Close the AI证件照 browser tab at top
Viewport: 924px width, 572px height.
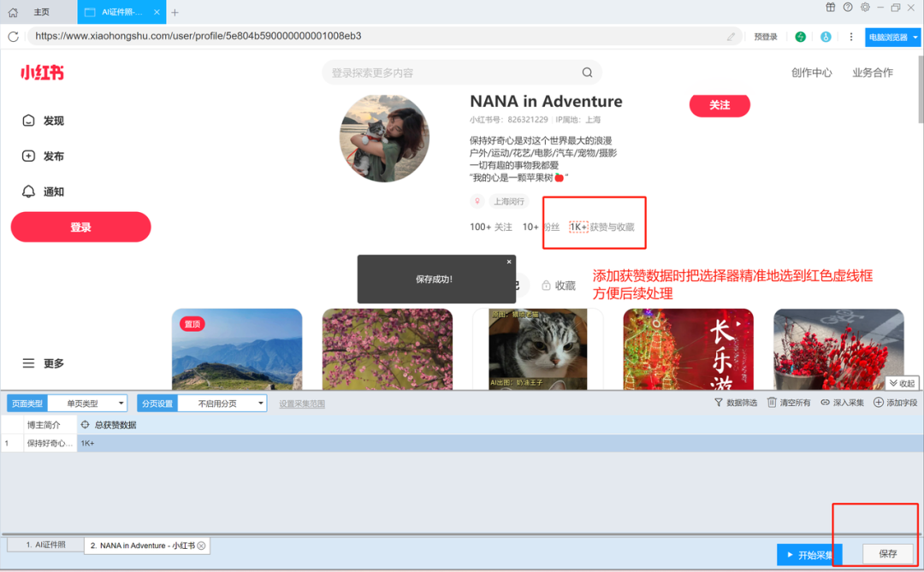(157, 12)
